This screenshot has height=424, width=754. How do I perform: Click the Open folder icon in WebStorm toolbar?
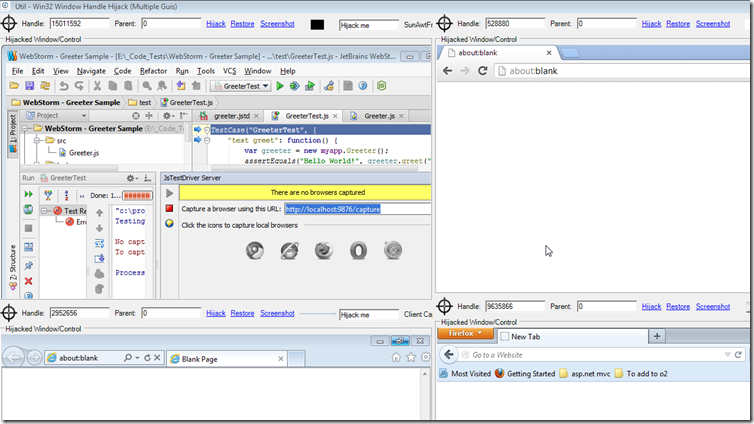[x=14, y=86]
